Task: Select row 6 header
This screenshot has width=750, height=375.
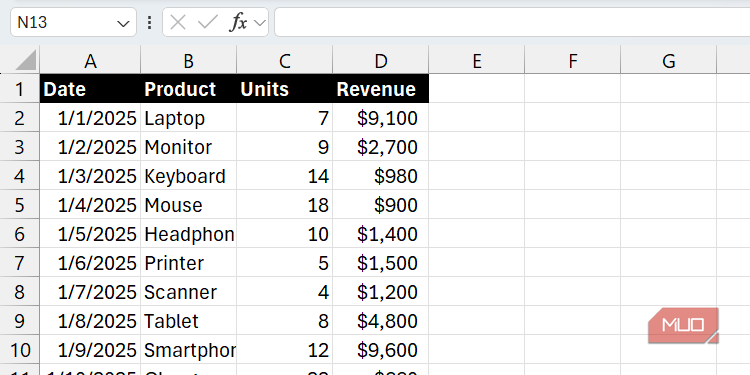Action: (20, 234)
